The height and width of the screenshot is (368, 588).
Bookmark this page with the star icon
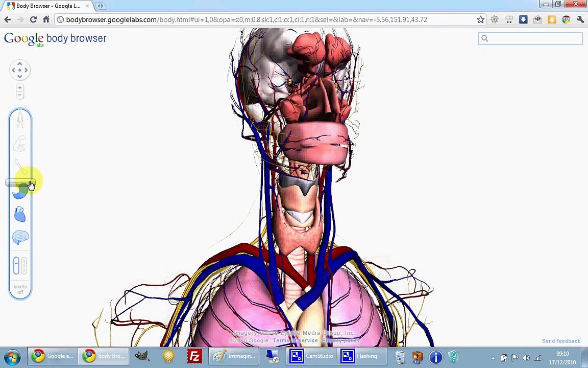480,19
